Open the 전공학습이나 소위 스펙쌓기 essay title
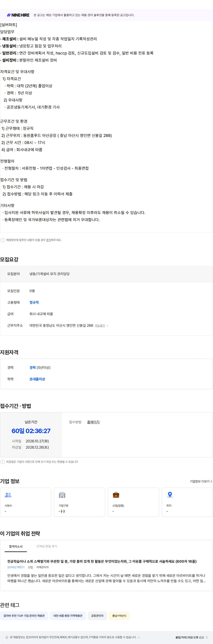The height and width of the screenshot is (644, 213). tap(102, 561)
